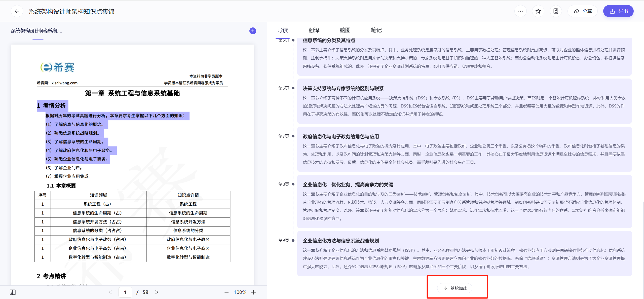This screenshot has width=644, height=299.
Task: Open summary card 决策支持系统与专家系统的区别与联系
Action: click(x=464, y=101)
